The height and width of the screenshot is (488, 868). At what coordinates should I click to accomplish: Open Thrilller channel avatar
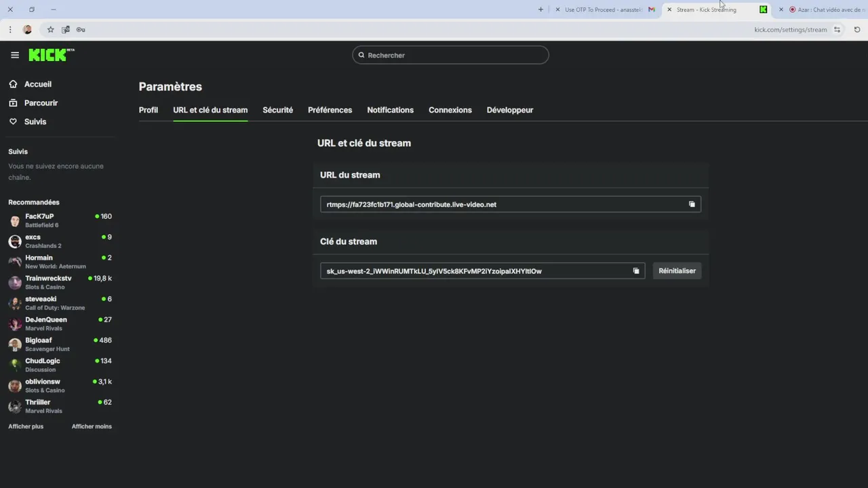pyautogui.click(x=15, y=407)
